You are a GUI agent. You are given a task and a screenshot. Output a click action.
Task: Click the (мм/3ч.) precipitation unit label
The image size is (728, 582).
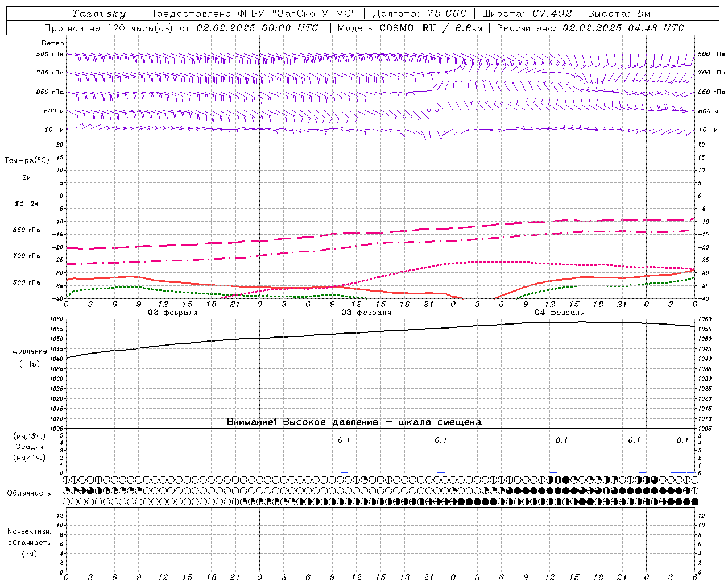point(30,436)
